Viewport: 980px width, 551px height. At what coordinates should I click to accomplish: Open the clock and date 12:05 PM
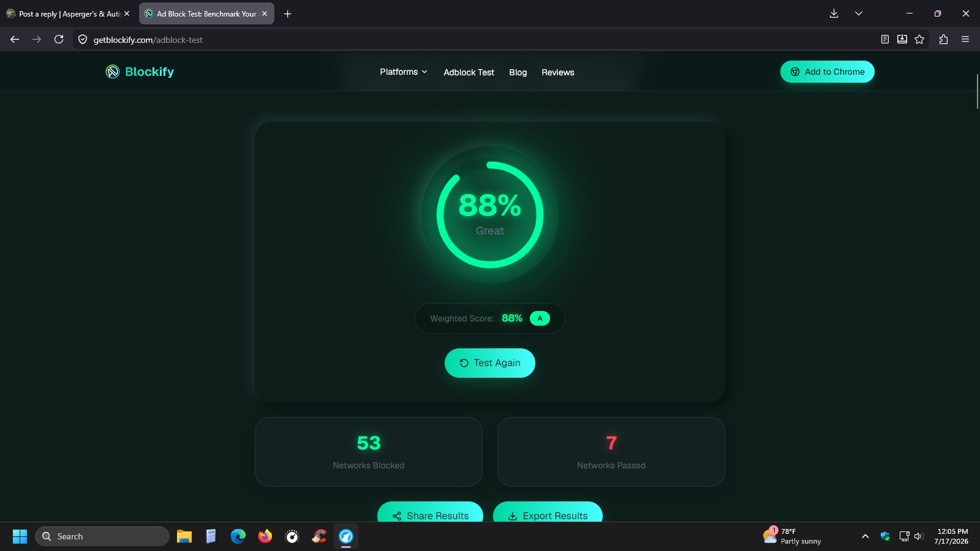coord(952,536)
